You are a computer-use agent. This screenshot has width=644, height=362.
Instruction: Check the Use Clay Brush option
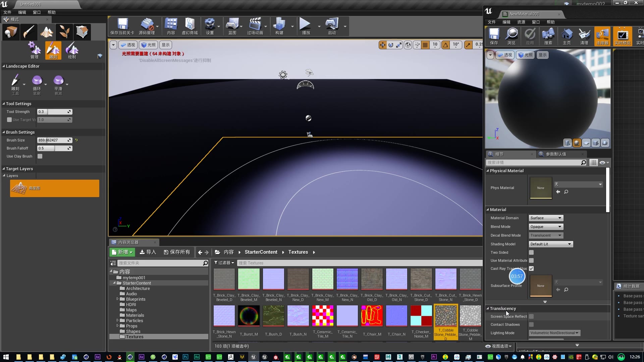pyautogui.click(x=40, y=156)
